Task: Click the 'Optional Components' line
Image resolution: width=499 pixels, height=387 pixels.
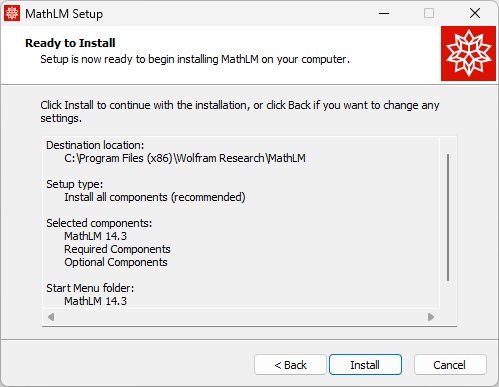Action: point(116,262)
